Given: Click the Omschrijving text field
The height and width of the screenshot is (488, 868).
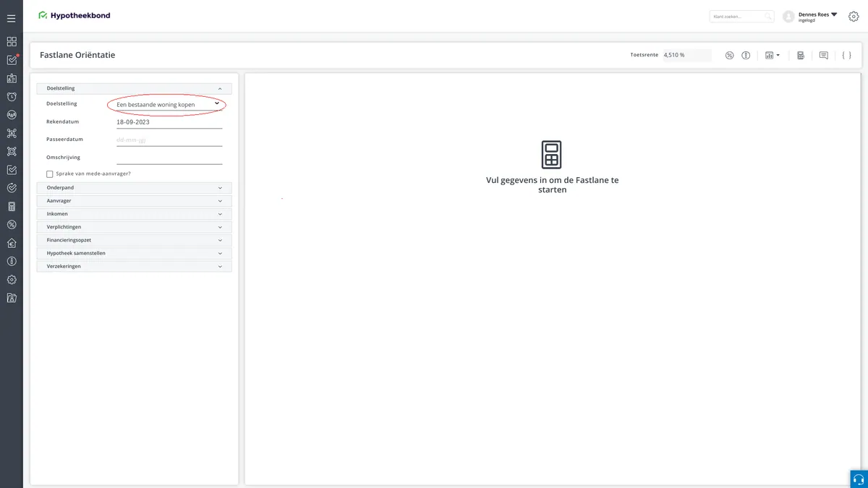Looking at the screenshot, I should coord(169,157).
